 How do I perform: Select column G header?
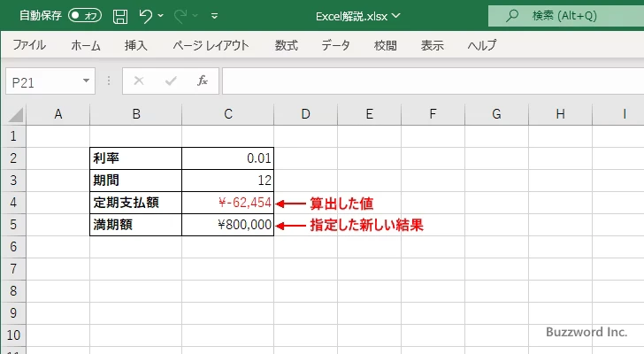pos(496,114)
